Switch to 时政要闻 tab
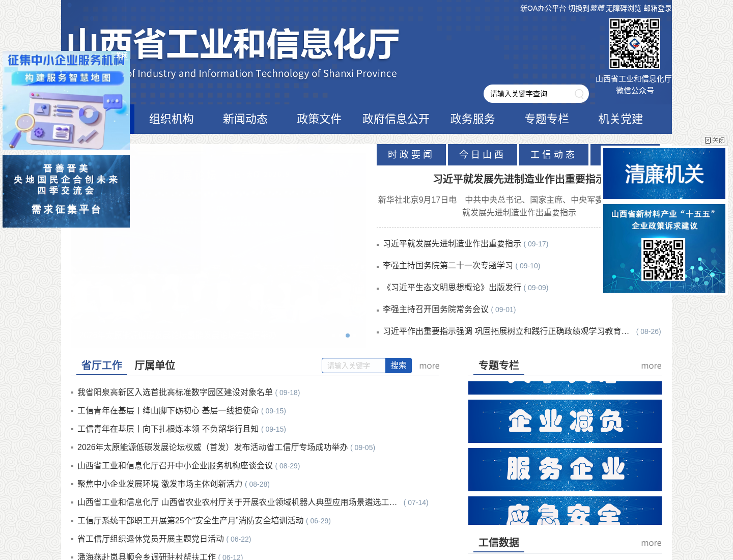733x560 pixels. [x=411, y=155]
